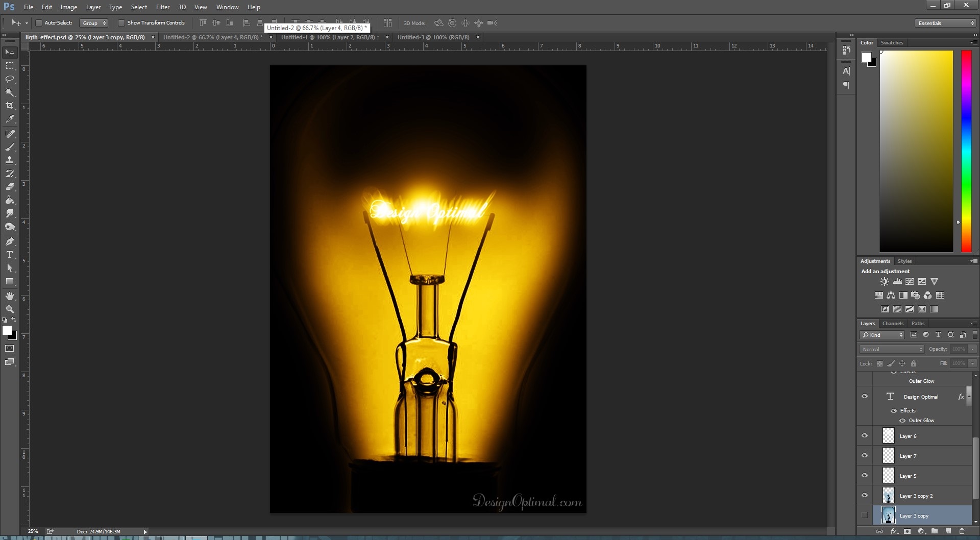Hide Layer 6 visibility
Viewport: 980px width, 540px height.
click(x=865, y=435)
